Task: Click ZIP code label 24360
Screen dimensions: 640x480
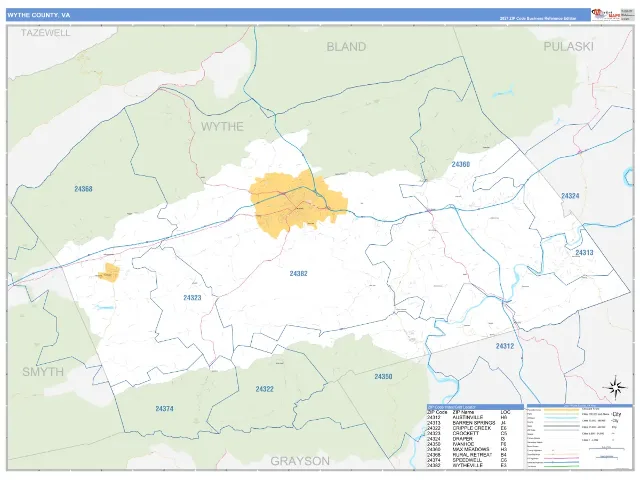Action: pyautogui.click(x=461, y=164)
